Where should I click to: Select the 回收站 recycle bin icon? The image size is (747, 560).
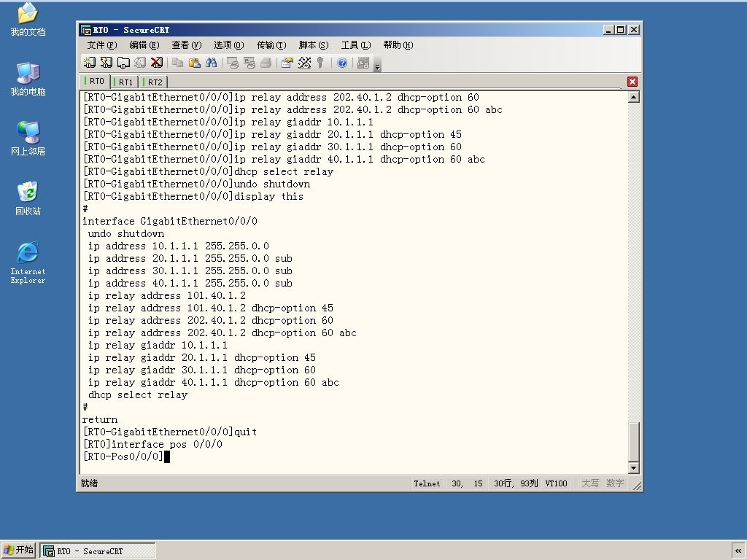28,198
